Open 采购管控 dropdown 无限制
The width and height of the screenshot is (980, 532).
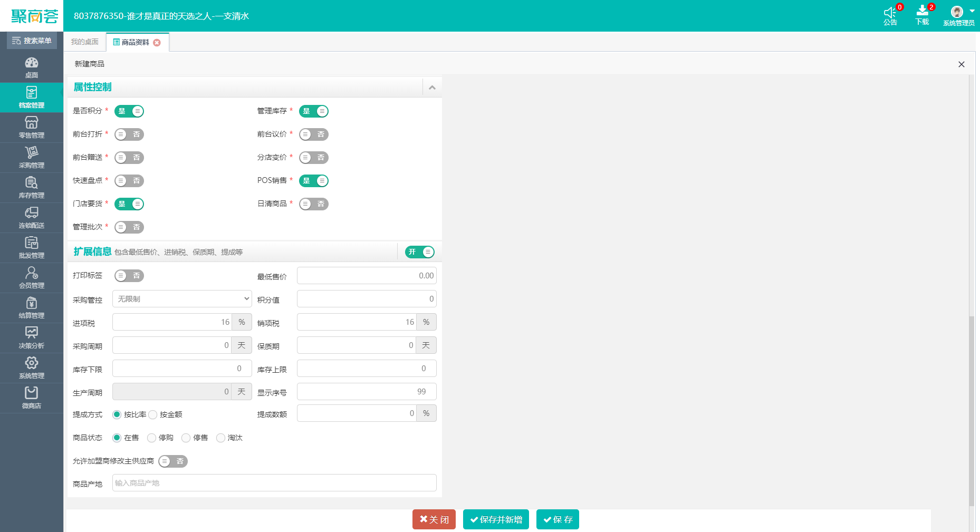pyautogui.click(x=182, y=299)
